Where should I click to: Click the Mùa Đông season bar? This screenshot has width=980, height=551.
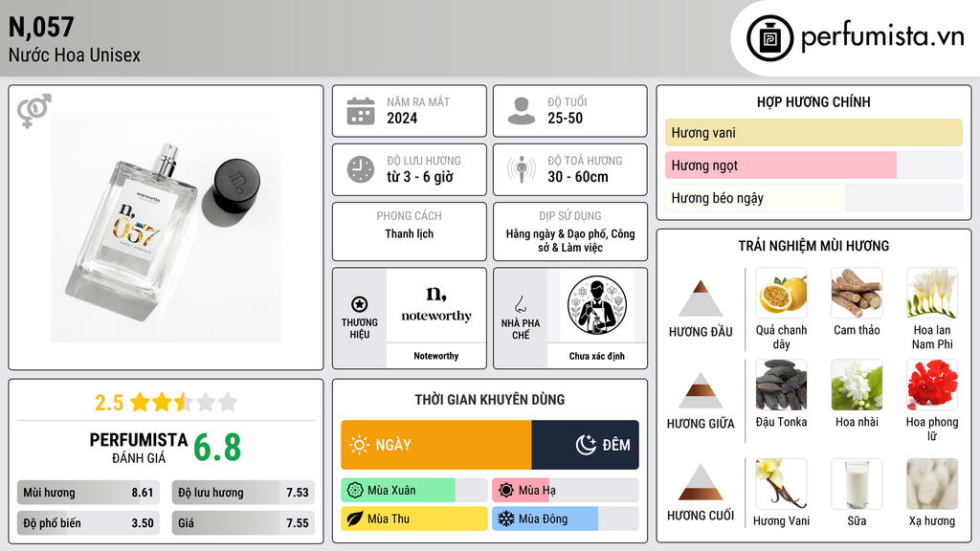tap(566, 518)
